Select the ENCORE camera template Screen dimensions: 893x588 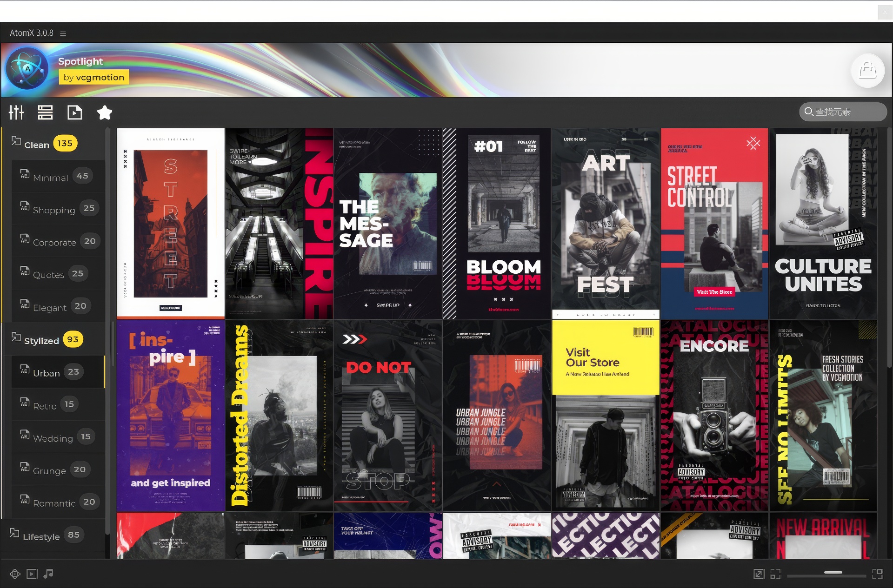pyautogui.click(x=714, y=416)
